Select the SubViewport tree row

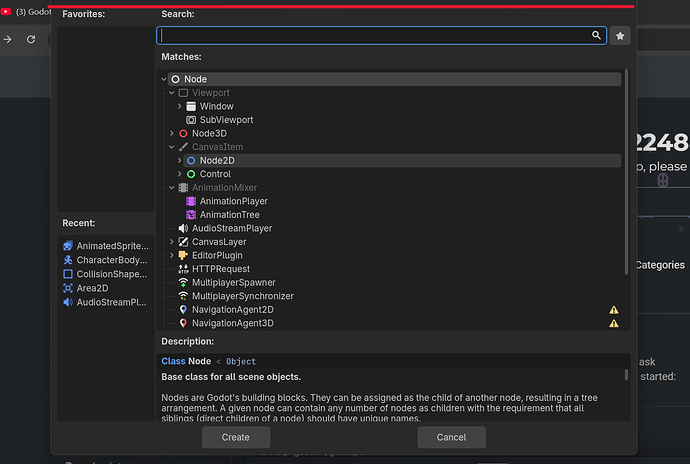pyautogui.click(x=402, y=120)
